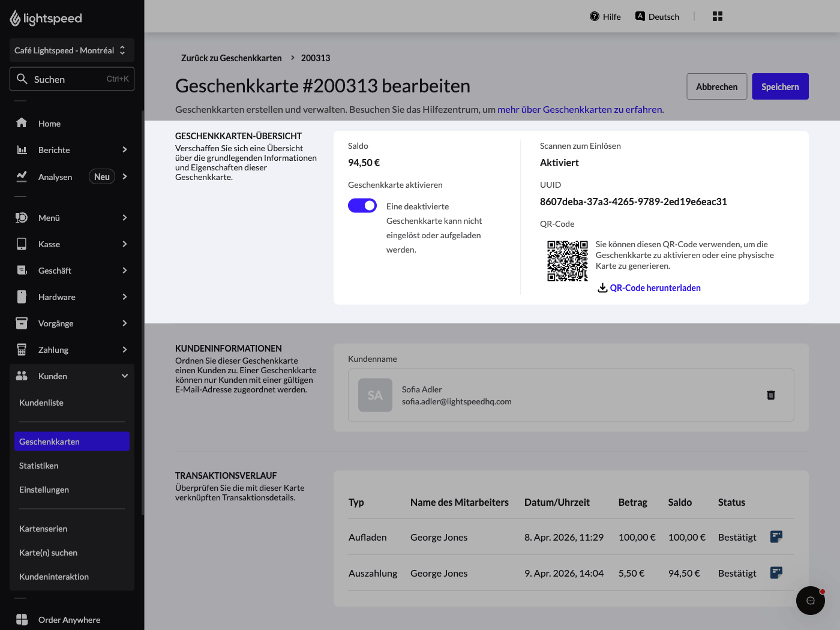
Task: Expand the Kasse submenu chevron
Action: (x=125, y=244)
